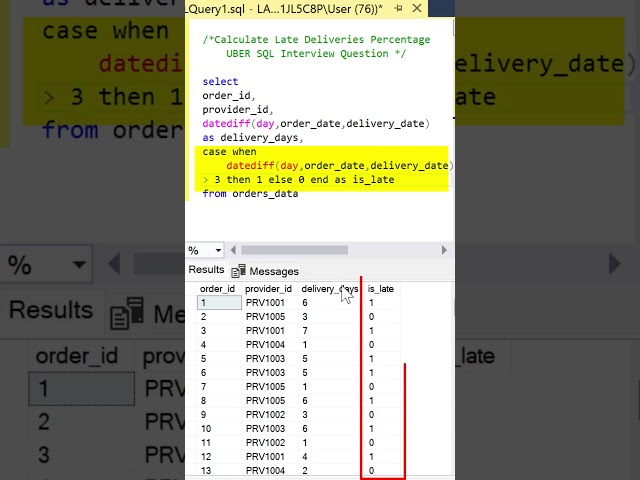Screen dimensions: 640x480
Task: Switch to the Results tab
Action: point(206,270)
